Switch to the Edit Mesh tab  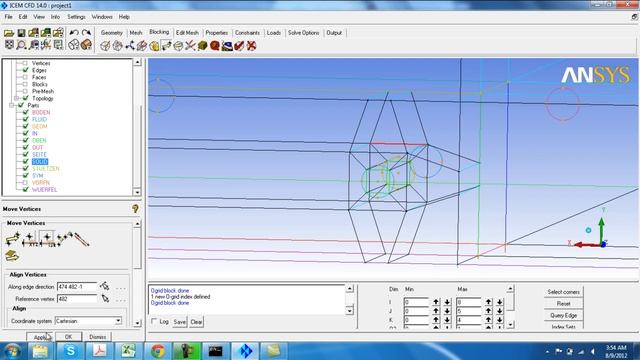click(187, 33)
